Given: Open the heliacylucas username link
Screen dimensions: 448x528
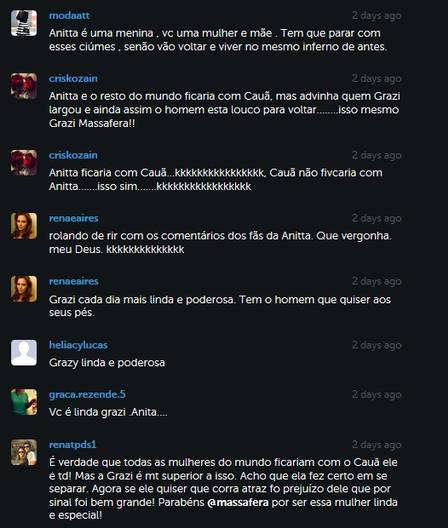Looking at the screenshot, I should click(x=78, y=345).
